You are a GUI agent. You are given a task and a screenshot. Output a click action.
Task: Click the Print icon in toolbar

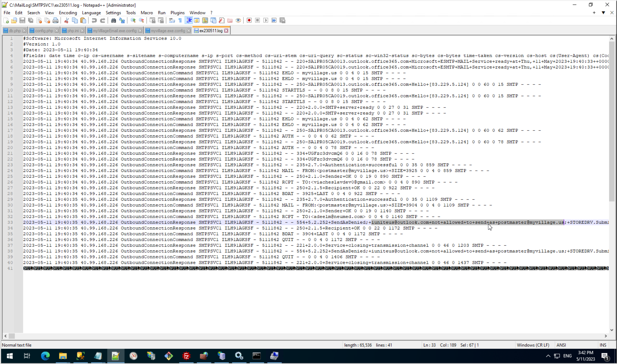pos(56,20)
